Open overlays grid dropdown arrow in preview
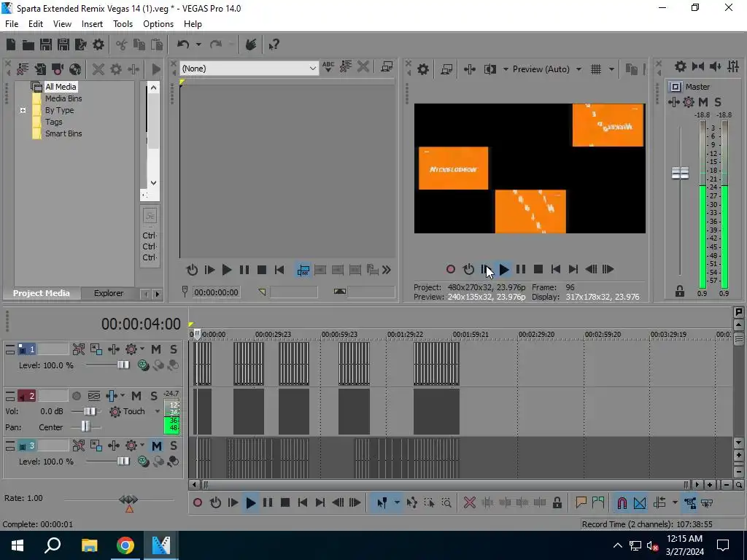Screen dimensions: 747x560 (611, 69)
